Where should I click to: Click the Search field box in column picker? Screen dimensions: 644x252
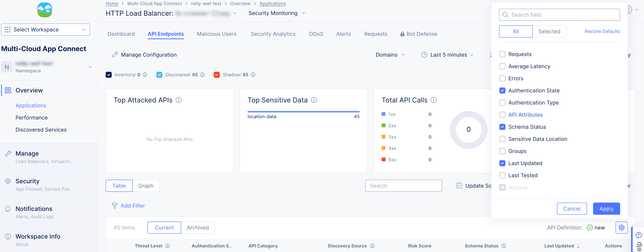tap(559, 15)
